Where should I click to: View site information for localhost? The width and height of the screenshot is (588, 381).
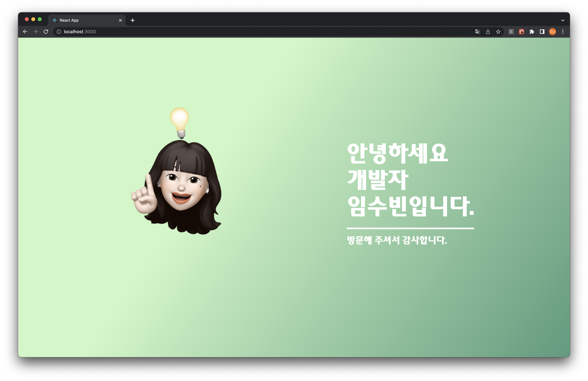(59, 32)
